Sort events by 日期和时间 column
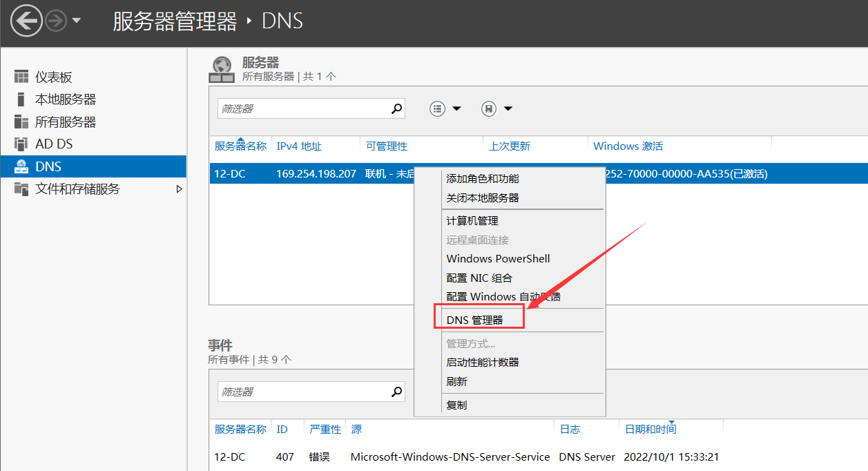 (650, 429)
